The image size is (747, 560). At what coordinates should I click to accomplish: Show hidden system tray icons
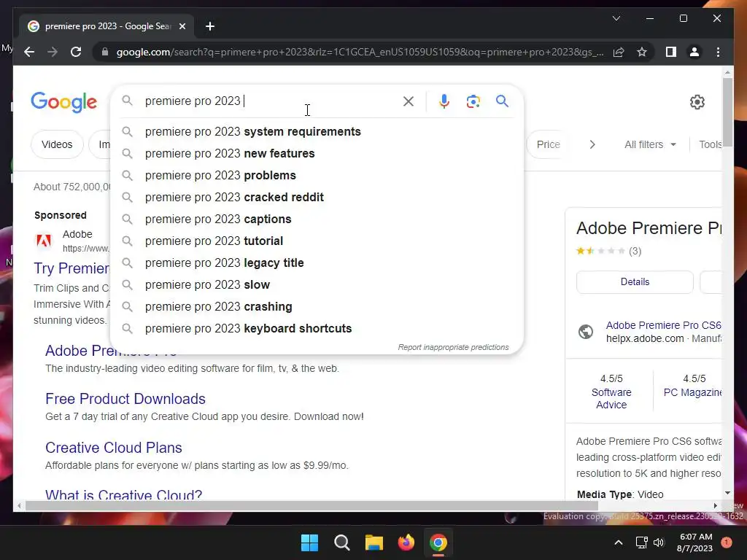pyautogui.click(x=619, y=542)
